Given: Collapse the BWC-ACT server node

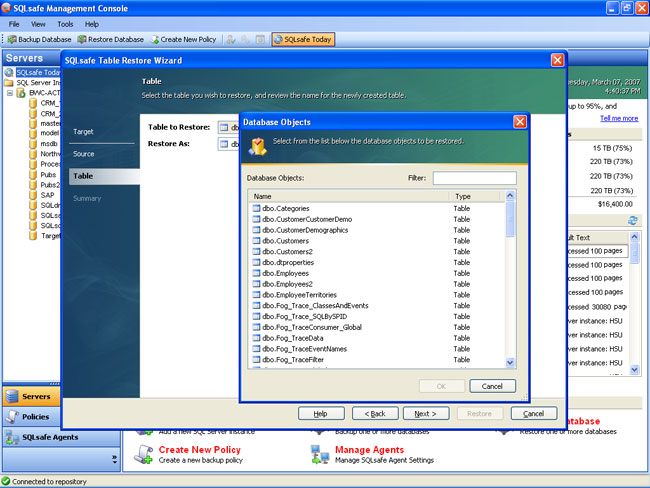Looking at the screenshot, I should 10,93.
